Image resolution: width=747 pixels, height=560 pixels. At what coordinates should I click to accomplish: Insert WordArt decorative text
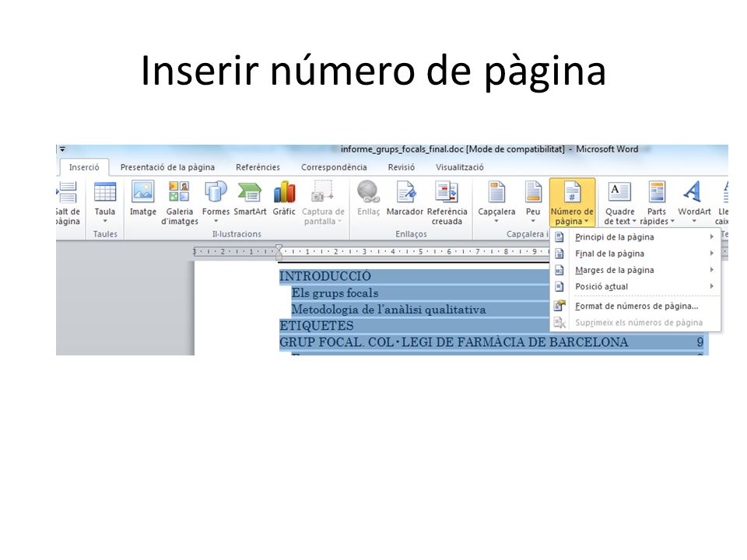(x=694, y=202)
